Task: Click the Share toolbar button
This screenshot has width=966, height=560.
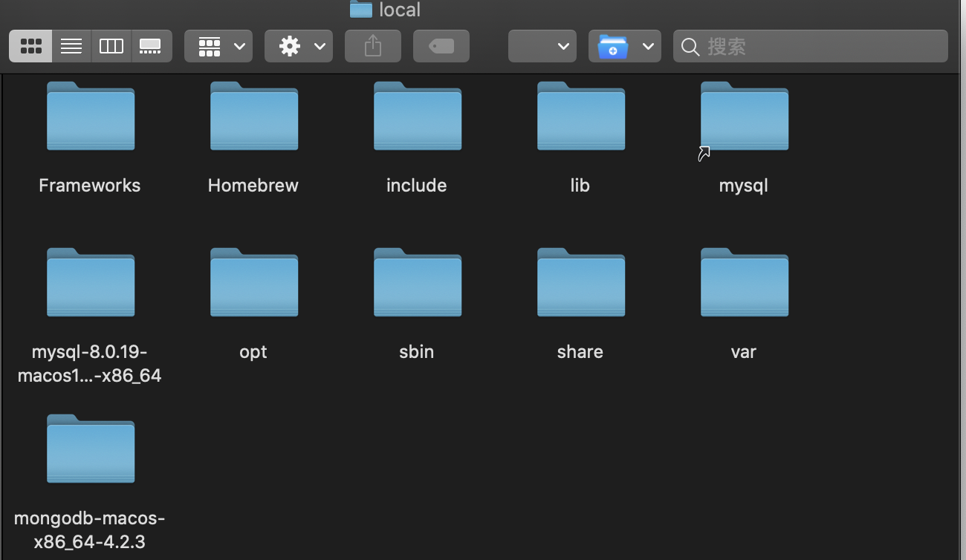Action: coord(373,46)
